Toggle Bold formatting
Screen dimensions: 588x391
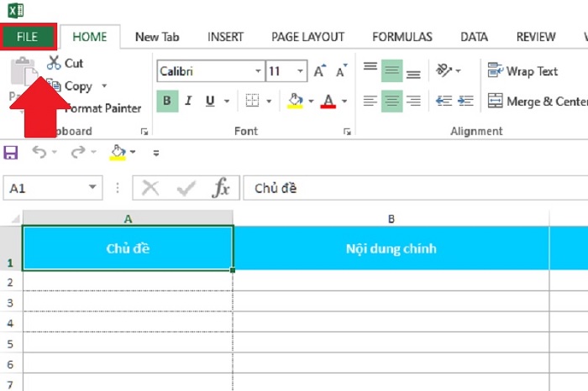click(167, 102)
